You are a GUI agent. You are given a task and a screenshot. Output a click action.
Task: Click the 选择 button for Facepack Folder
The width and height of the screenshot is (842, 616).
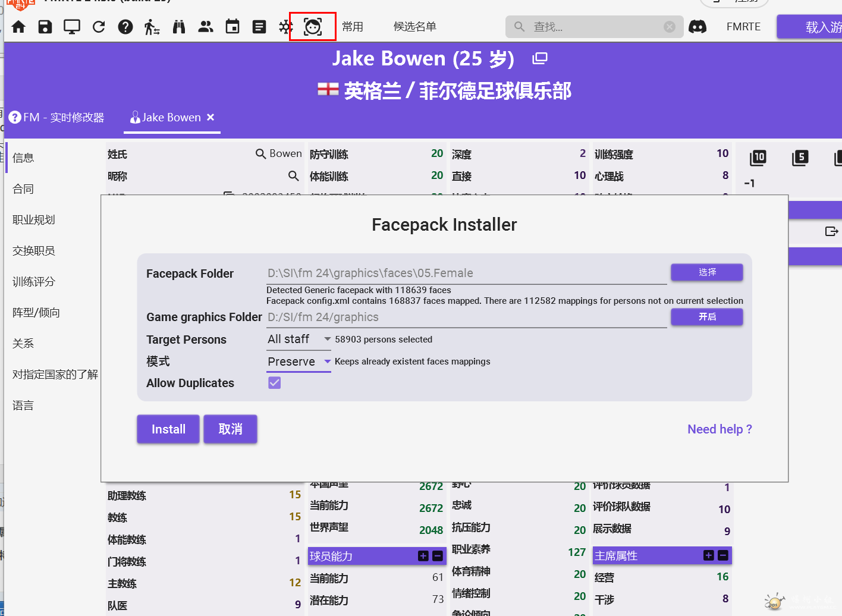707,272
